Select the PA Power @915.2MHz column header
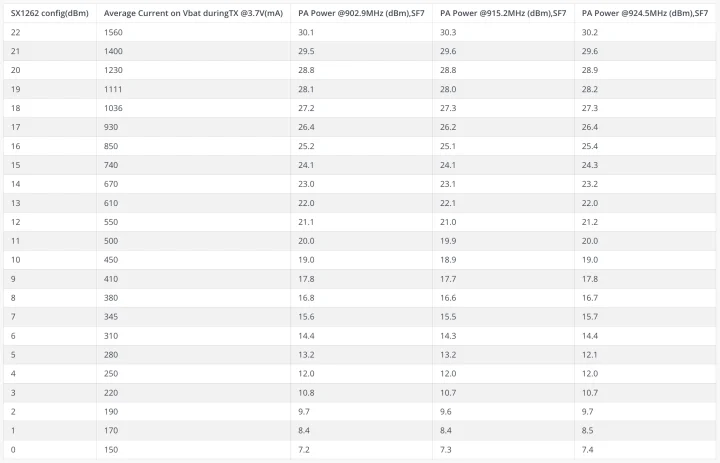This screenshot has height=463, width=720. (x=503, y=13)
